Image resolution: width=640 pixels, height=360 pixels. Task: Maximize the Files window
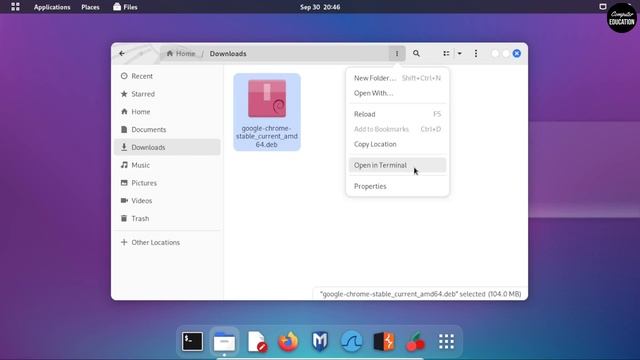tap(506, 53)
